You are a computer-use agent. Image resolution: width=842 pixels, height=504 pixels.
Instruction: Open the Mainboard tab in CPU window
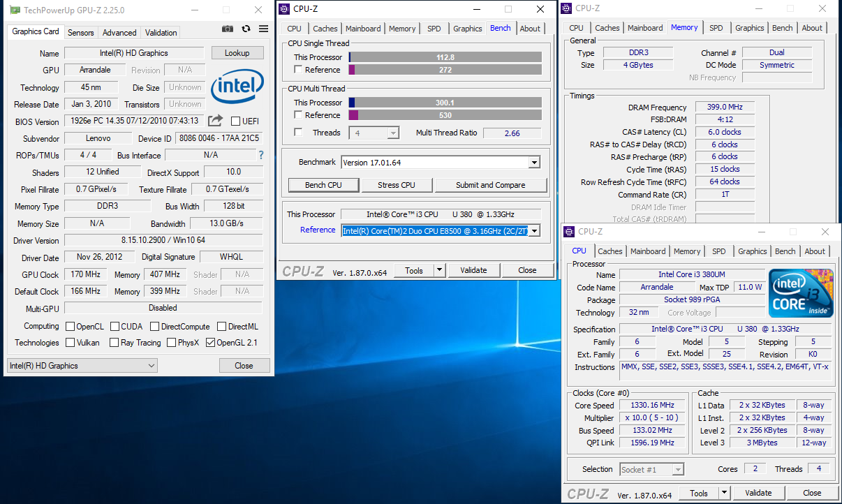648,251
